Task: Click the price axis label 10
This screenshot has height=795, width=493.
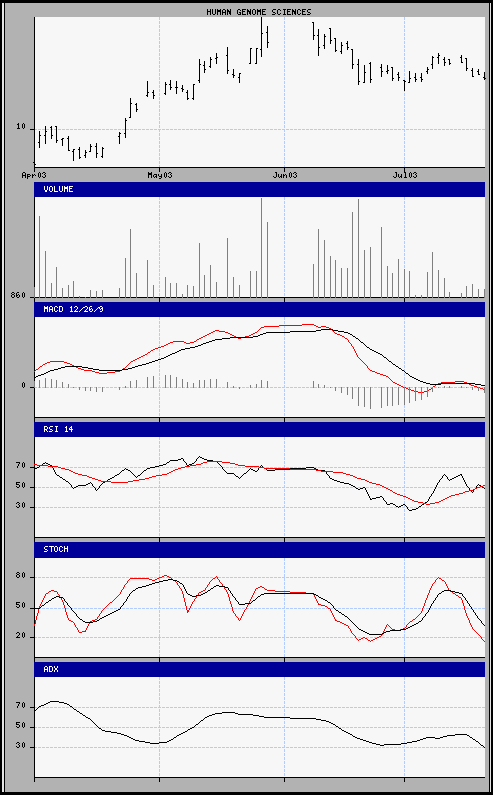Action: pyautogui.click(x=21, y=127)
